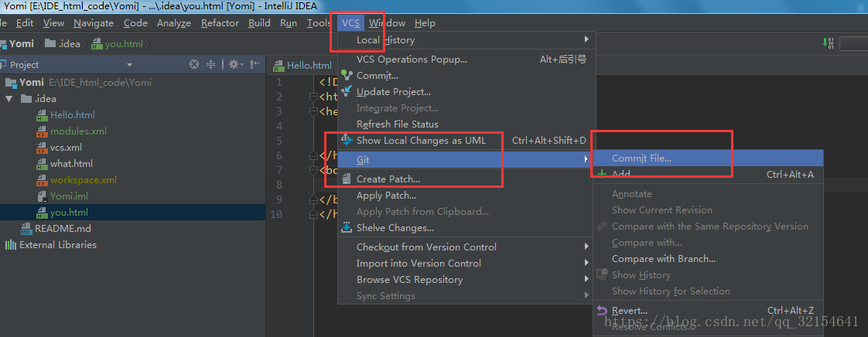Click the Commit icon in the VCS menu
The width and height of the screenshot is (868, 337).
point(347,76)
